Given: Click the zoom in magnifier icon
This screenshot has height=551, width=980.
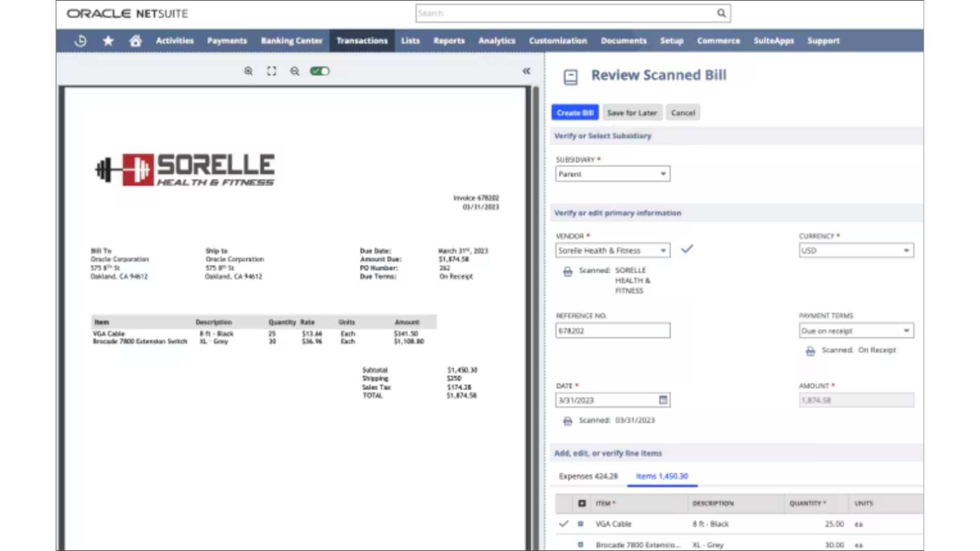Looking at the screenshot, I should coord(248,70).
